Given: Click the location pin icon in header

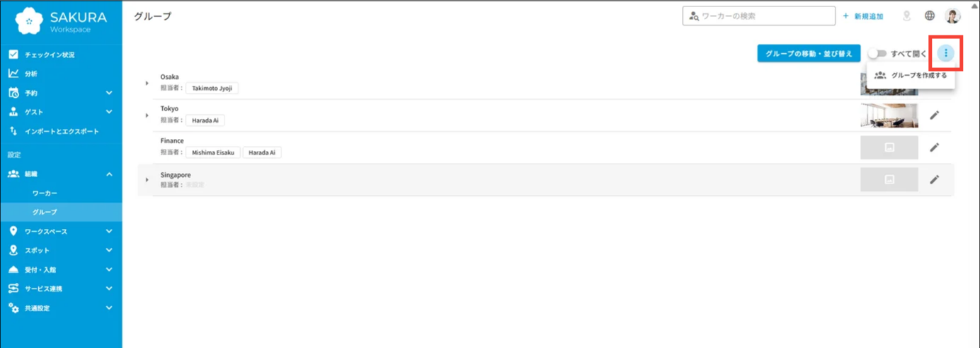Looking at the screenshot, I should click(x=906, y=16).
